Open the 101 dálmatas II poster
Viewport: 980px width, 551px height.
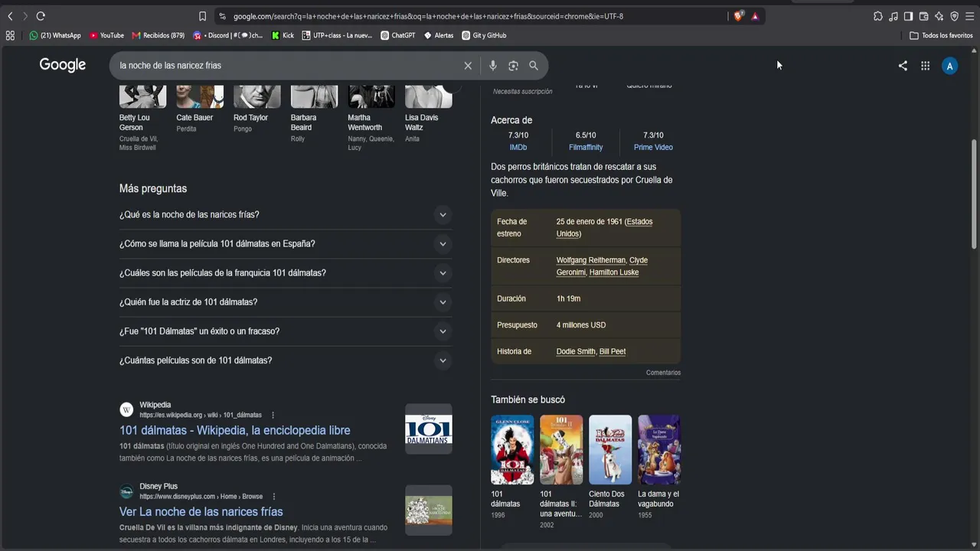pyautogui.click(x=561, y=450)
